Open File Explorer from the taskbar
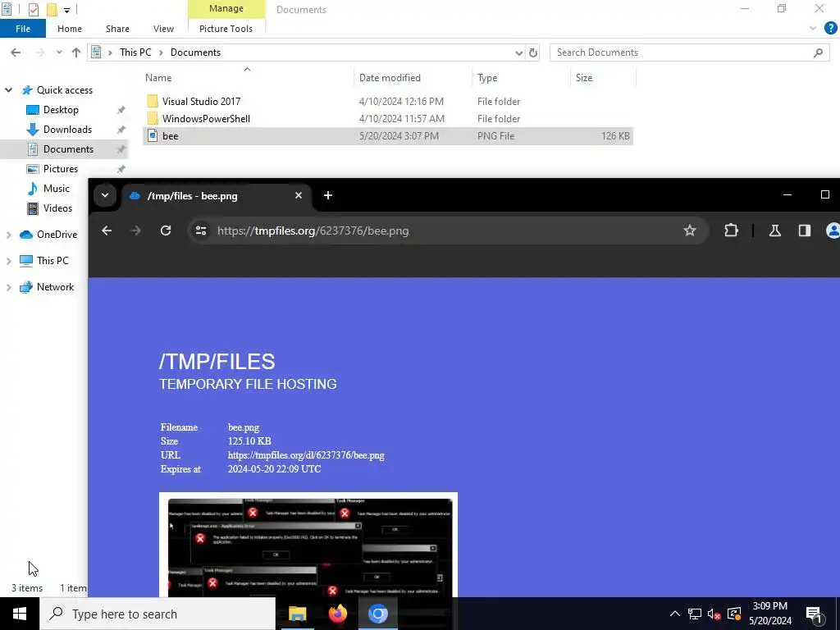The image size is (840, 630). click(297, 614)
